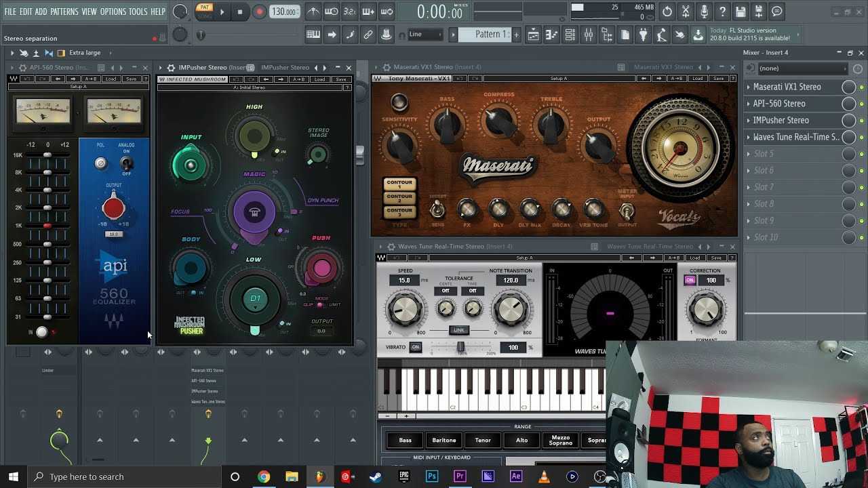Expand IMPusher plugin window menu arrow
The width and height of the screenshot is (868, 488).
click(161, 67)
